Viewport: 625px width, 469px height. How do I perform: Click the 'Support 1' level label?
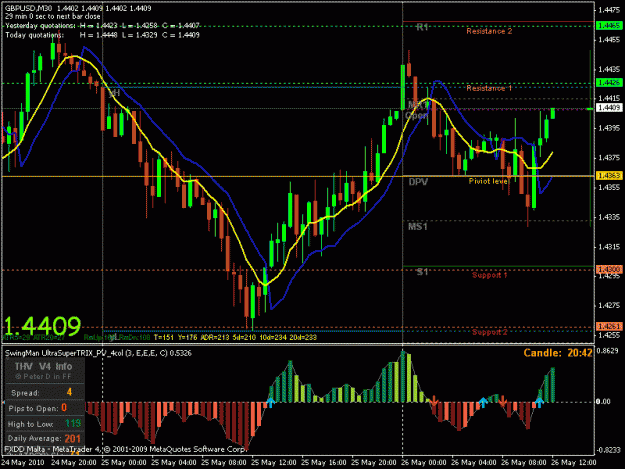(489, 275)
